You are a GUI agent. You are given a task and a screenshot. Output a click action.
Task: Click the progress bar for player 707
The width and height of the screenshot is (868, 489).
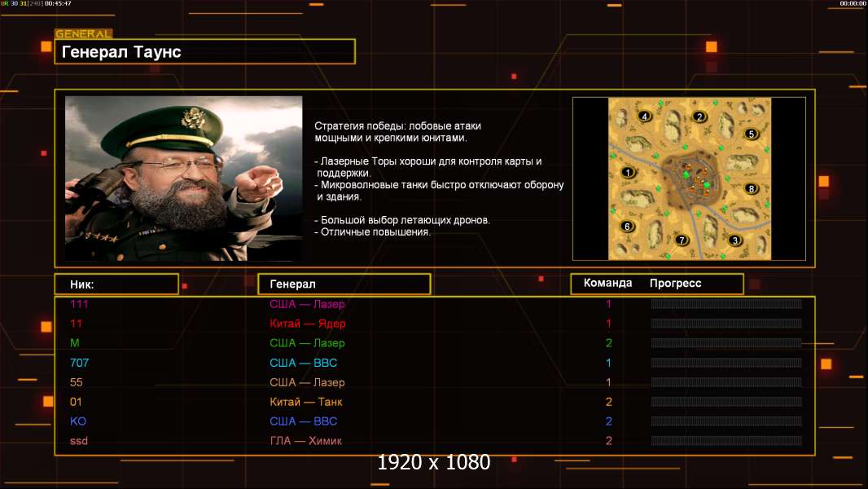pos(726,363)
